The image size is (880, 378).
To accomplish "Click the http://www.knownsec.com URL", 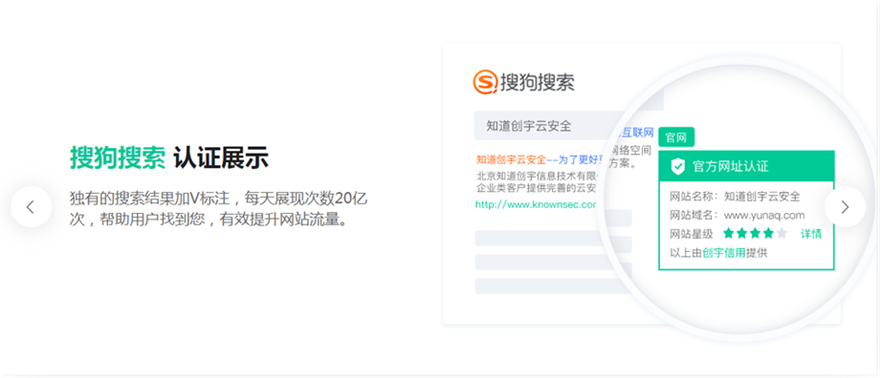I will 536,205.
